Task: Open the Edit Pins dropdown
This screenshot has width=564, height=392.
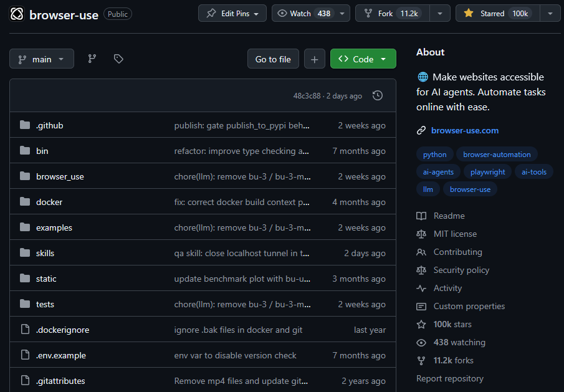Action: (232, 14)
